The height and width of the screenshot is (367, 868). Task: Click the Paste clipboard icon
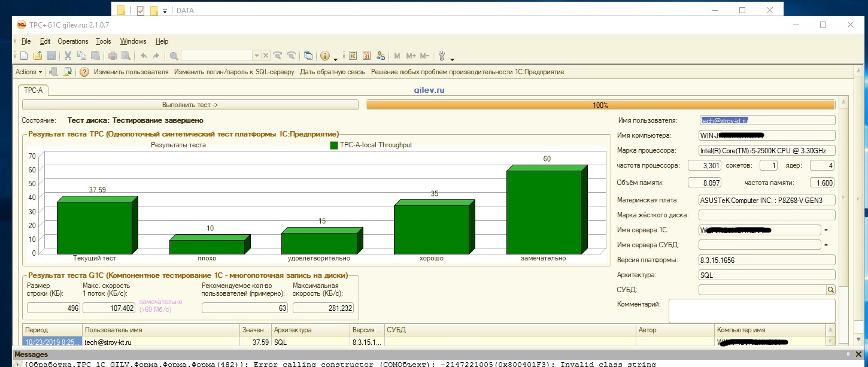[x=96, y=56]
